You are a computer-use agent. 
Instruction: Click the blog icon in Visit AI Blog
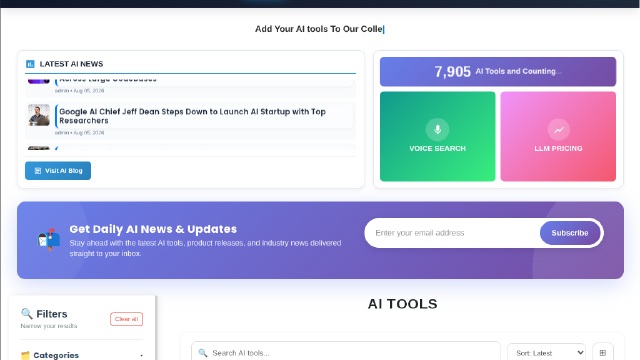click(x=38, y=171)
